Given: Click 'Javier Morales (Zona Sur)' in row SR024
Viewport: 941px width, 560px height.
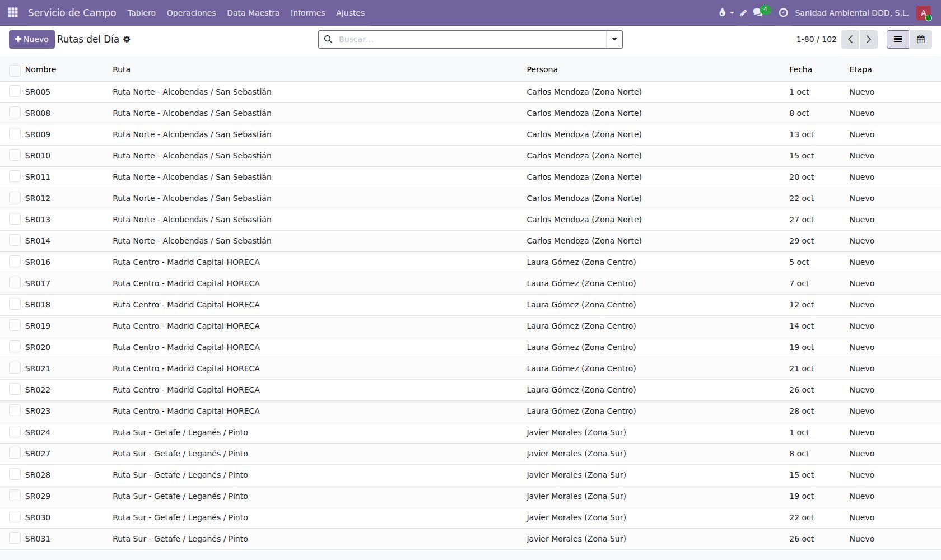Looking at the screenshot, I should pos(576,432).
